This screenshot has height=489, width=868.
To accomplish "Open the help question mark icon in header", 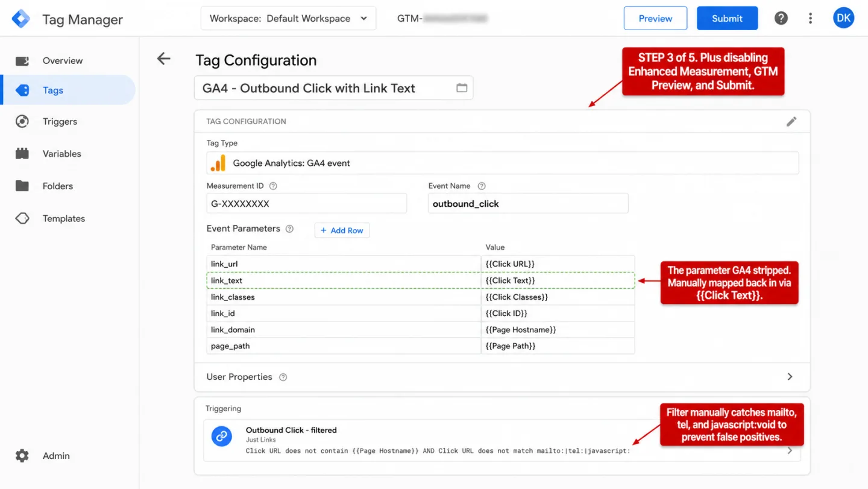I will (x=781, y=18).
